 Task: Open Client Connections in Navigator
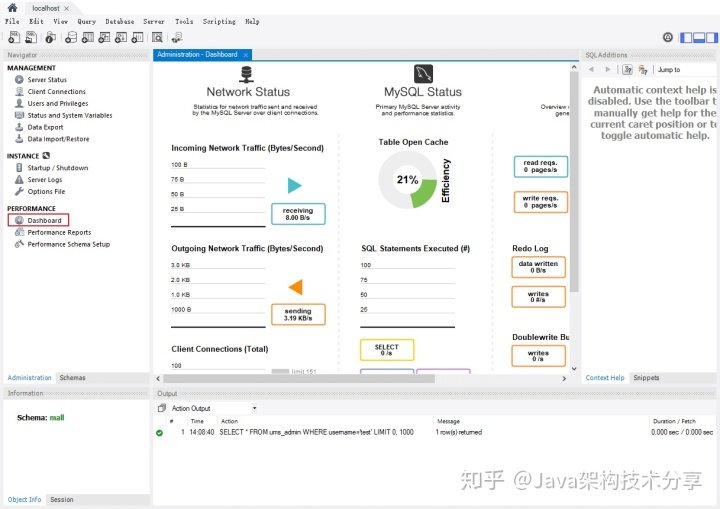point(56,91)
